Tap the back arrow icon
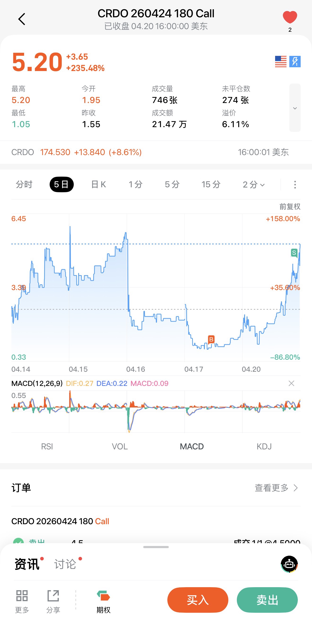 point(22,19)
